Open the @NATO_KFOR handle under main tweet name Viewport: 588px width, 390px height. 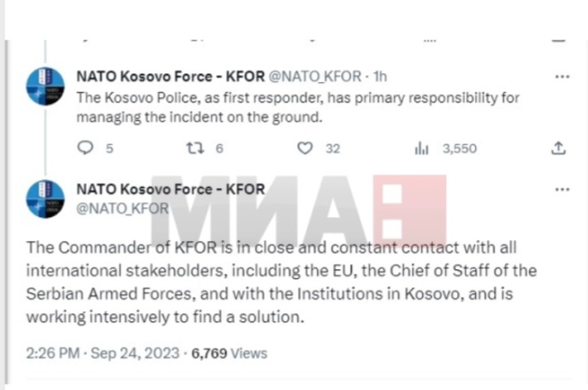pos(122,208)
